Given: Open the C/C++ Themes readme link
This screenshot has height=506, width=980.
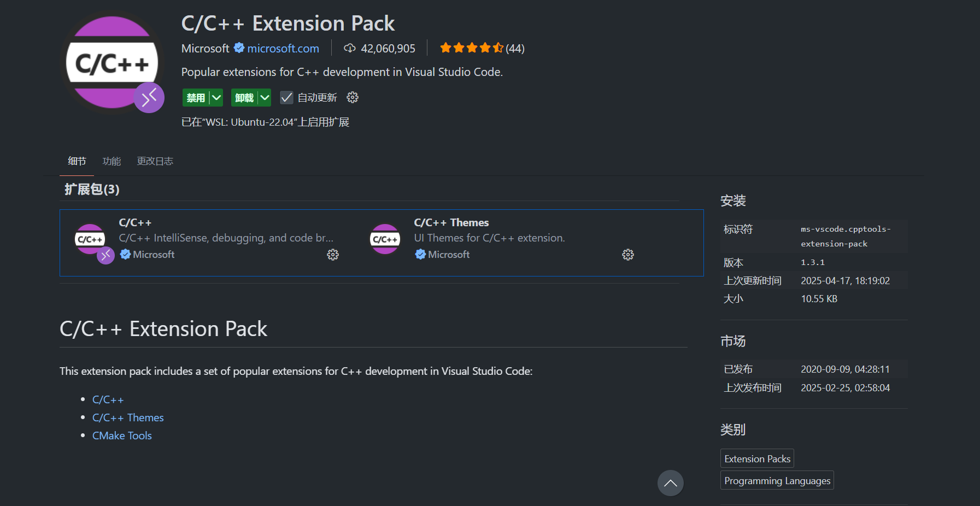Looking at the screenshot, I should coord(128,417).
